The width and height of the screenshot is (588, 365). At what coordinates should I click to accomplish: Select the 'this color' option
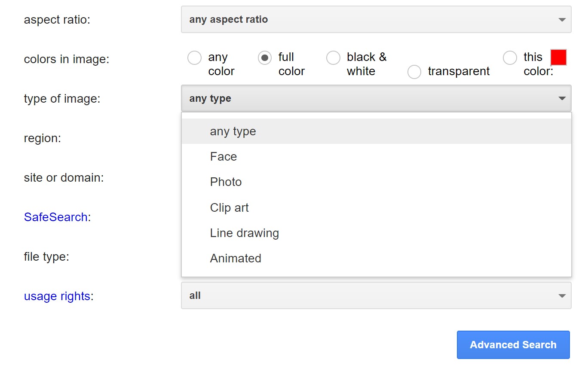510,58
